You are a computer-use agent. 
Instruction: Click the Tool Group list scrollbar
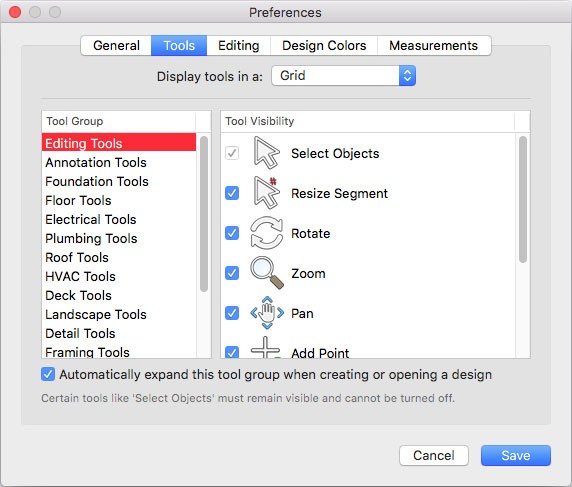204,214
